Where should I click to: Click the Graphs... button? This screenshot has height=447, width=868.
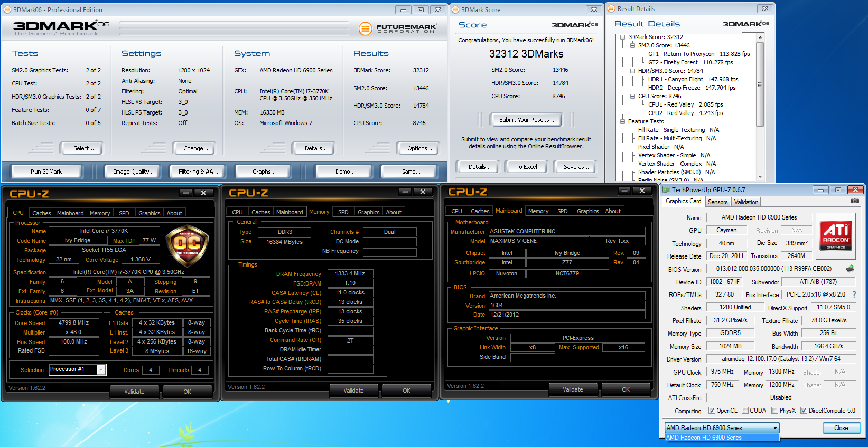click(x=264, y=172)
